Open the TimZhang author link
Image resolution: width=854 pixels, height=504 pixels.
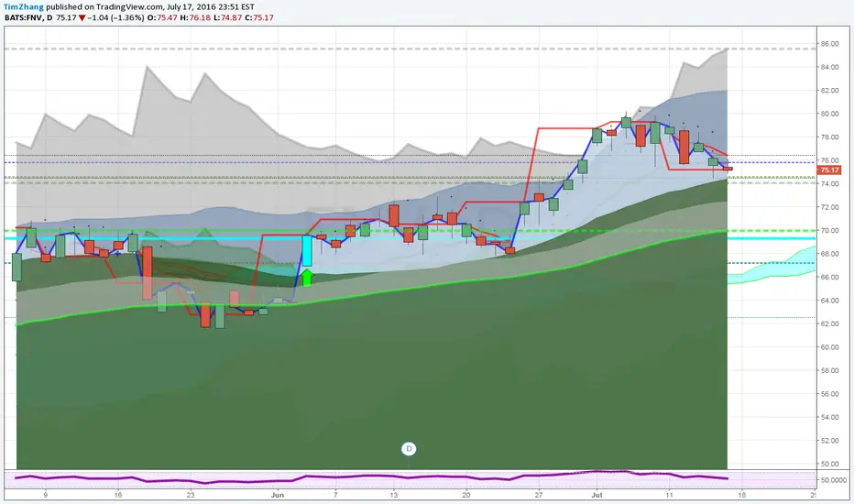pyautogui.click(x=24, y=7)
